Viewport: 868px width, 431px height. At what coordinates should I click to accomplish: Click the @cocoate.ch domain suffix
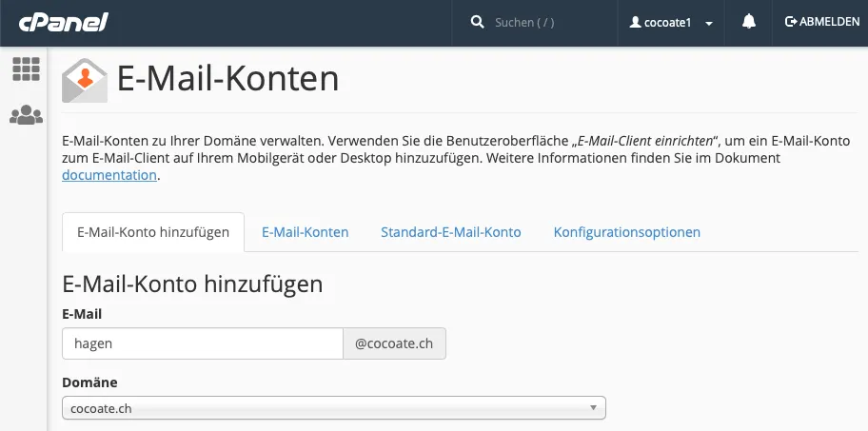click(394, 343)
